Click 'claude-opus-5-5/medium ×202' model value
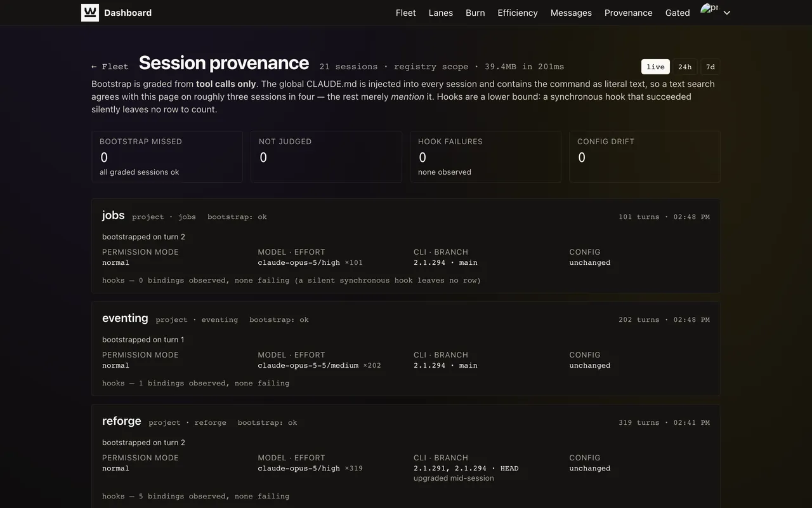The image size is (812, 508). pyautogui.click(x=320, y=365)
